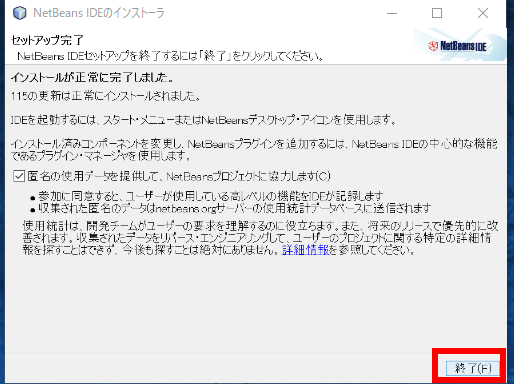Click the プラグイン・マネージャ paragraph
The image size is (514, 384).
[x=254, y=149]
